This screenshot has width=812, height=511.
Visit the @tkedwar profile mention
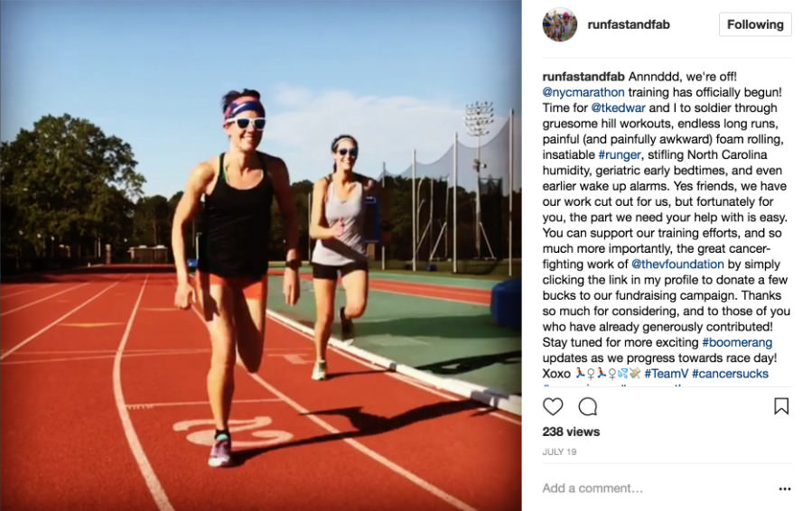[618, 107]
